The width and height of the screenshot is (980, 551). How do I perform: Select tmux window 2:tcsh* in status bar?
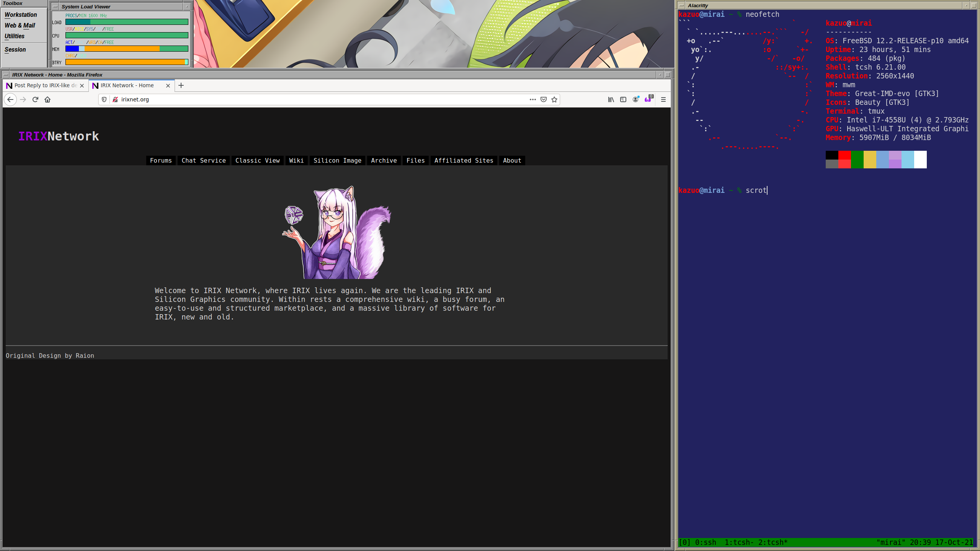coord(773,542)
